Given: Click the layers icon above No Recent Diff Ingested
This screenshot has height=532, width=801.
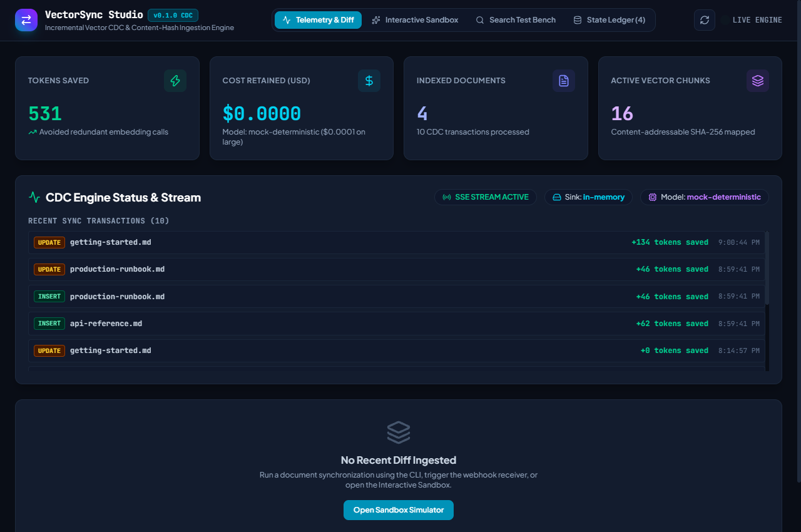Looking at the screenshot, I should point(399,432).
